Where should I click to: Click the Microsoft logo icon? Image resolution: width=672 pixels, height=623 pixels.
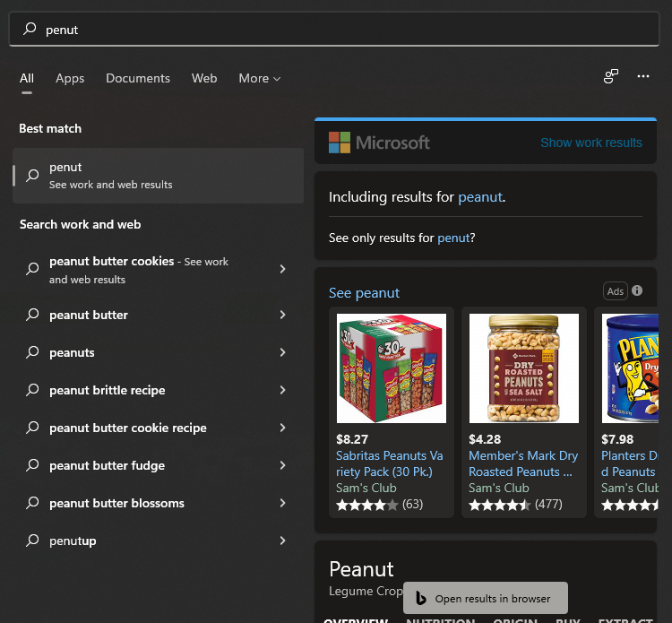tap(340, 143)
